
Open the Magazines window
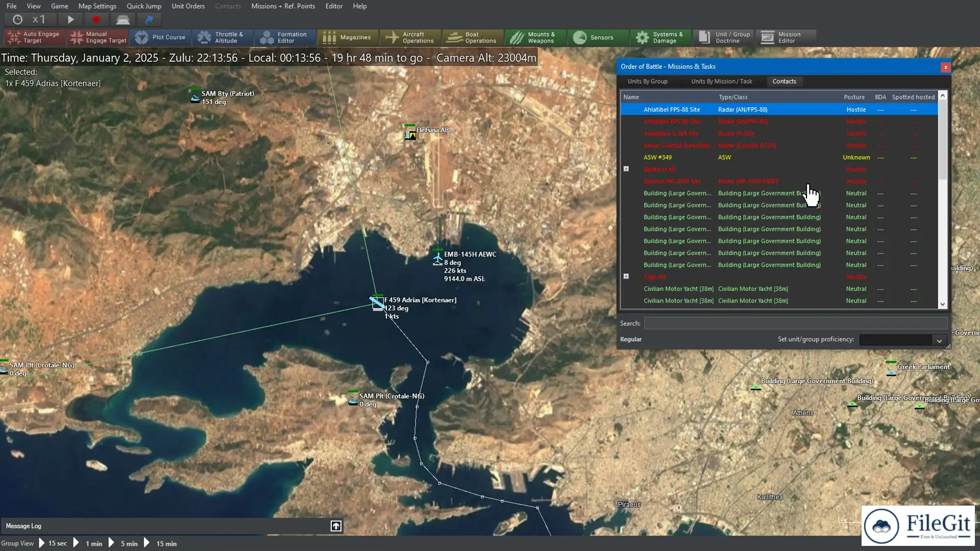click(x=348, y=37)
